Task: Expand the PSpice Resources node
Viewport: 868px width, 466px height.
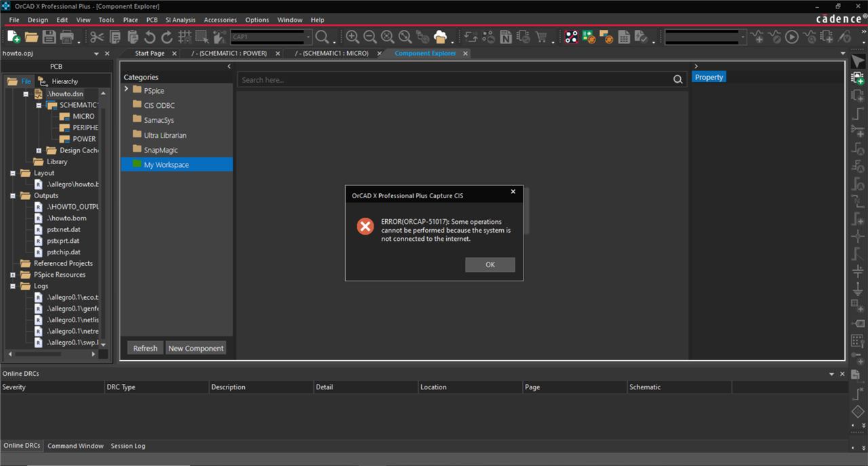Action: point(13,275)
